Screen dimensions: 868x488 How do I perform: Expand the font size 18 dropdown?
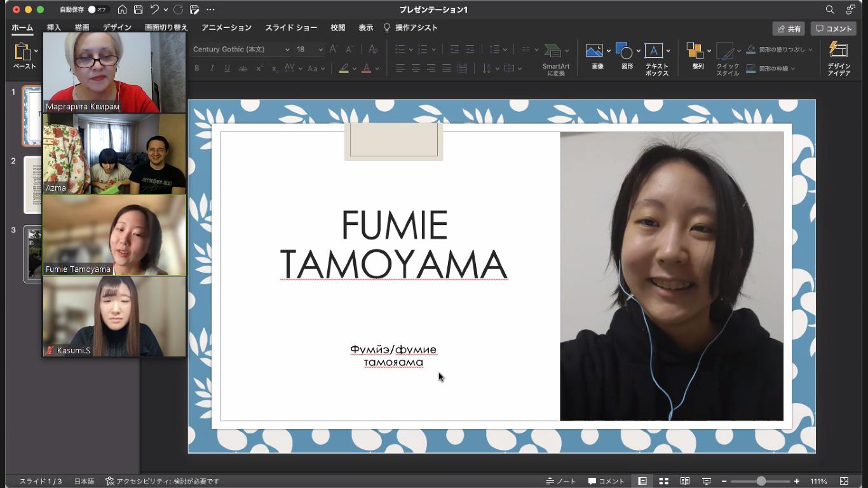pyautogui.click(x=320, y=50)
